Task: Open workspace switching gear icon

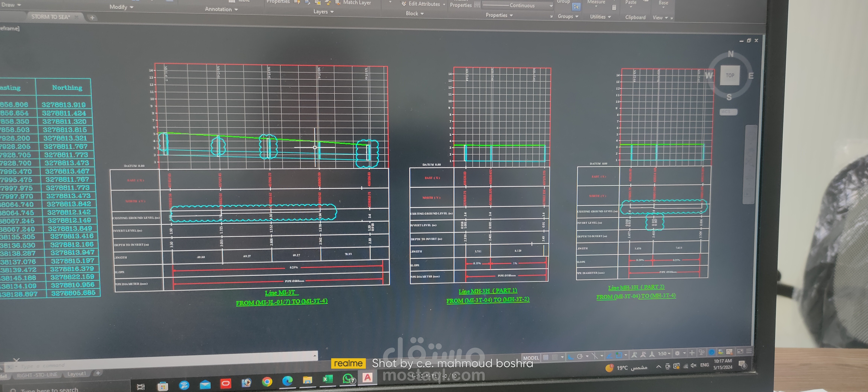Action: (x=677, y=353)
